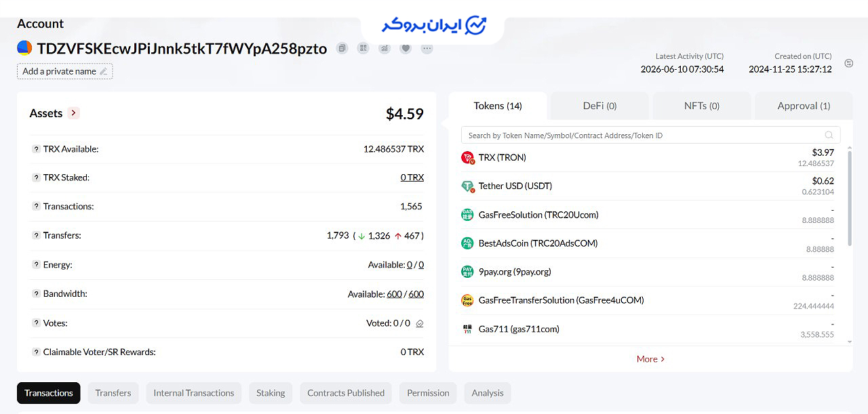Click available Bandwidth value 600
Viewport: 868px width, 414px height.
(x=394, y=294)
